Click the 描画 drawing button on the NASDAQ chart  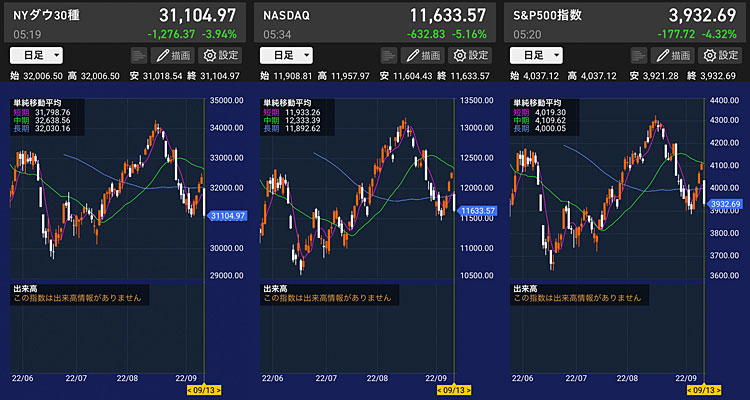click(423, 56)
